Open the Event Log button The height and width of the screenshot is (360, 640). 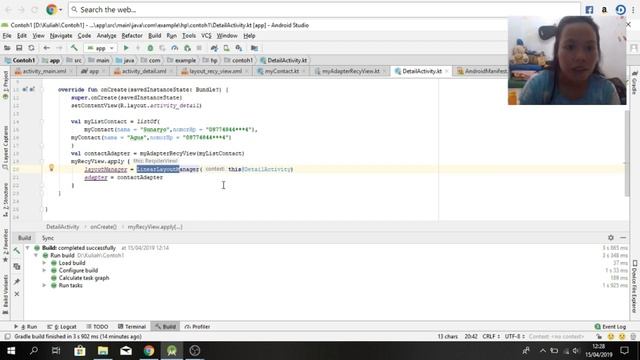coord(610,327)
